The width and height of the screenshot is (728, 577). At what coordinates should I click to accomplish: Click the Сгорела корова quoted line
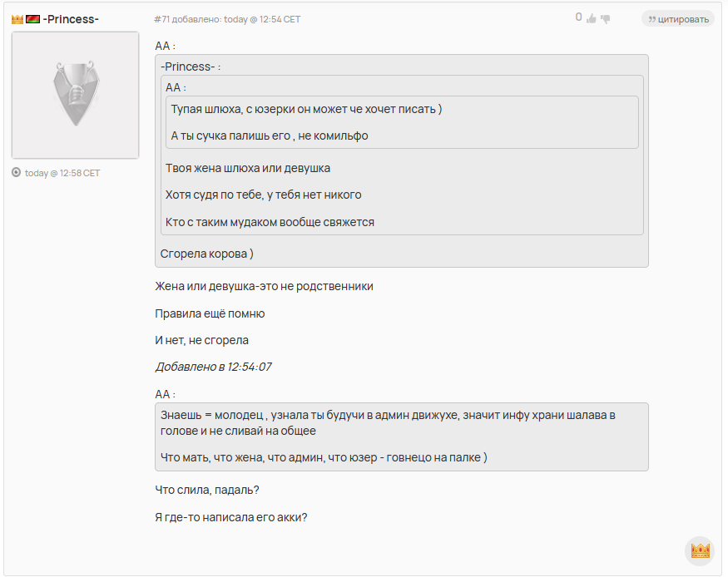tap(206, 254)
